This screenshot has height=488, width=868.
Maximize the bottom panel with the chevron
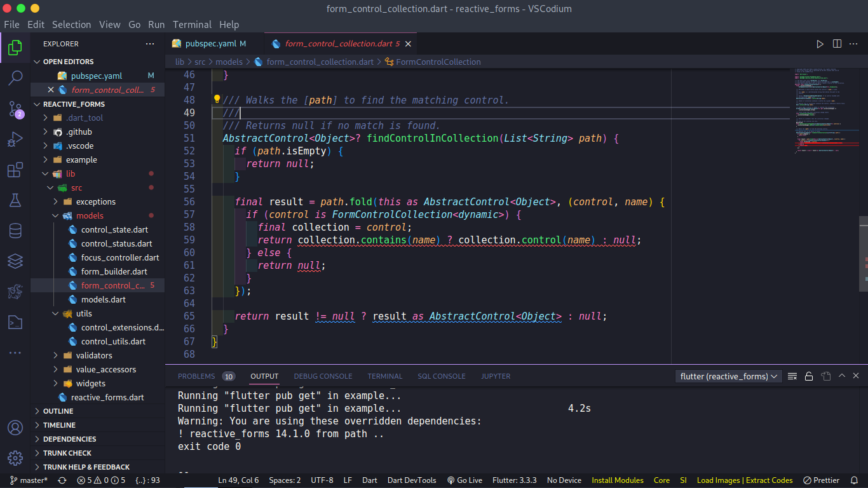[841, 376]
